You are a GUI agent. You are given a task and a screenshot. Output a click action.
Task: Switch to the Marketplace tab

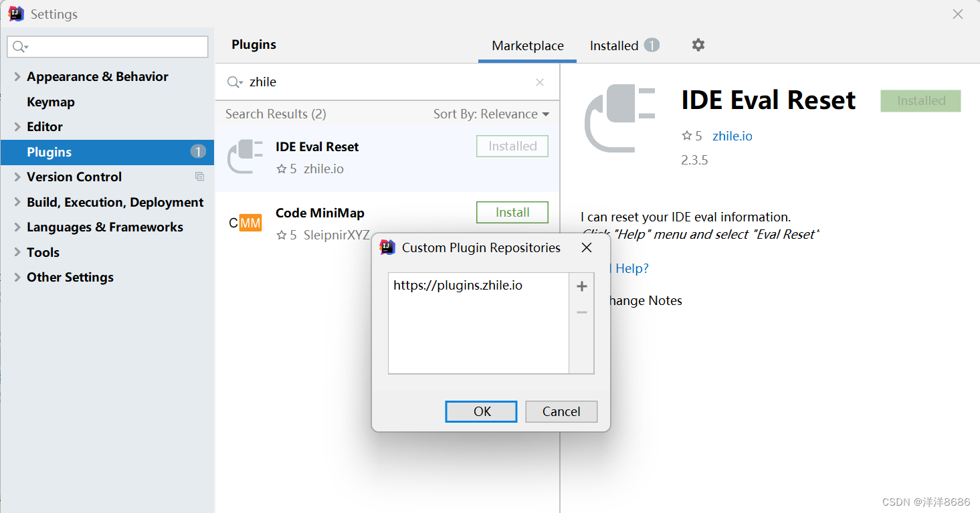528,45
